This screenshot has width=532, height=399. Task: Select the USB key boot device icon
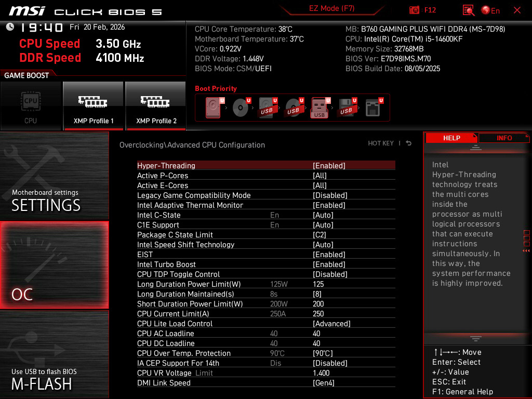320,108
